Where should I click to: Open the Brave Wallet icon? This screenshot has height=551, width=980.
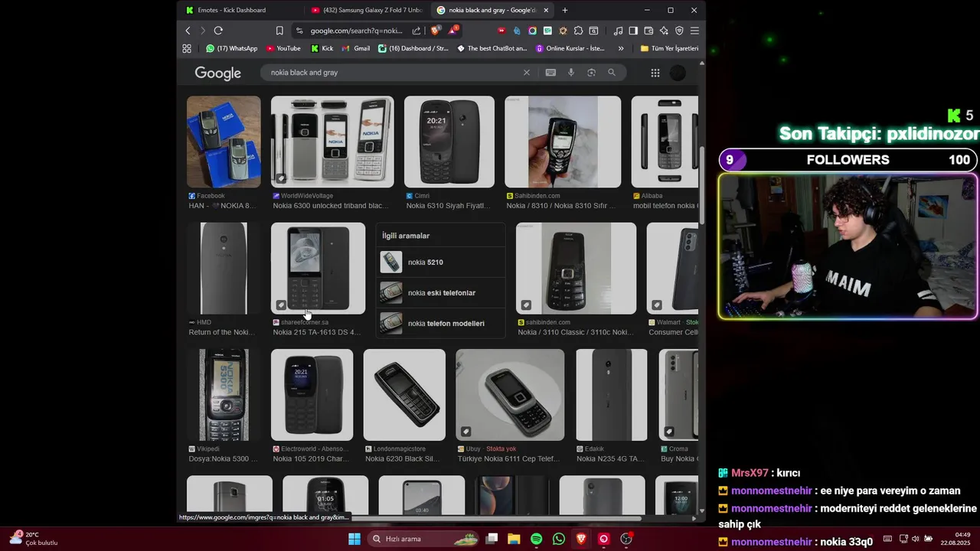[x=648, y=31]
